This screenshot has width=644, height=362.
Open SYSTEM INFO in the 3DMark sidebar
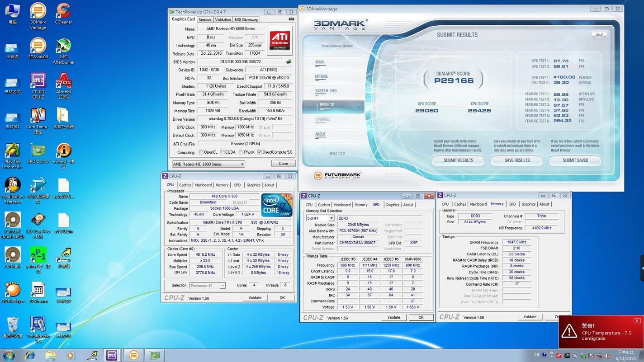coord(326,91)
